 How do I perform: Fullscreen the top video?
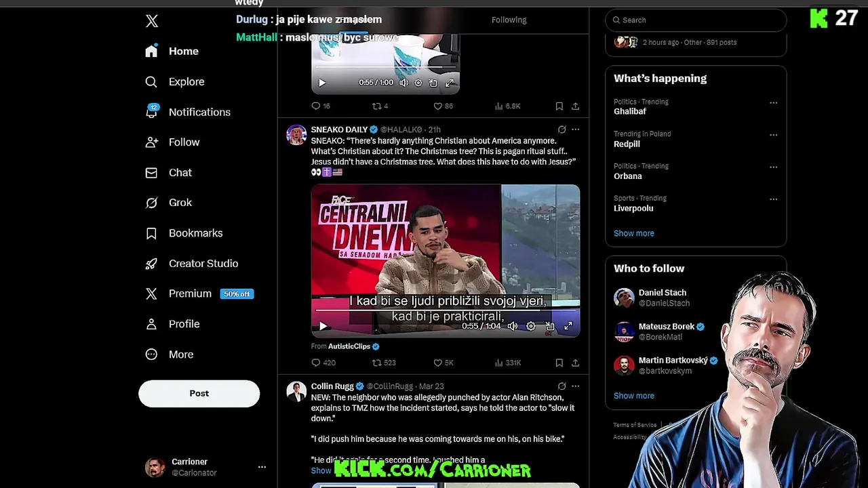pyautogui.click(x=450, y=83)
